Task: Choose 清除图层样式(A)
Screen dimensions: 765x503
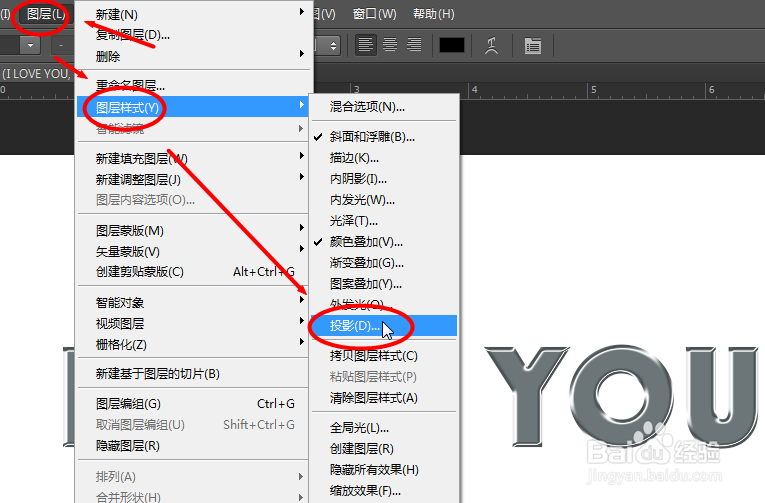Action: tap(384, 398)
